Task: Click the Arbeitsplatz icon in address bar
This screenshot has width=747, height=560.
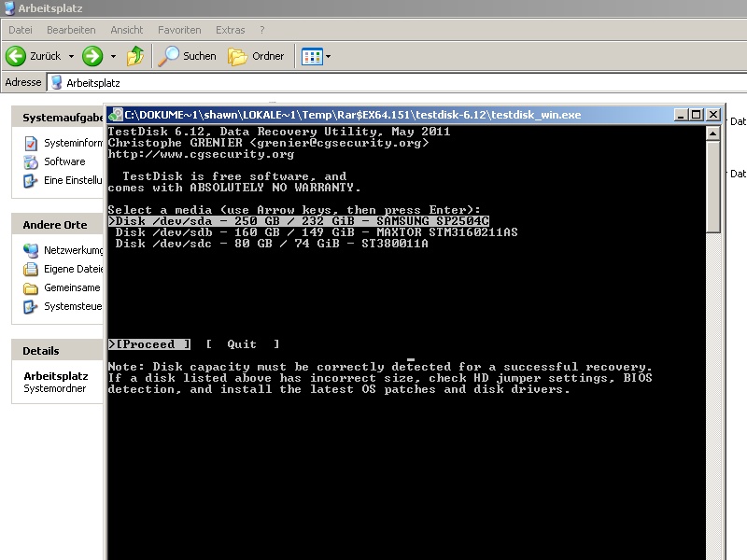Action: (x=56, y=82)
